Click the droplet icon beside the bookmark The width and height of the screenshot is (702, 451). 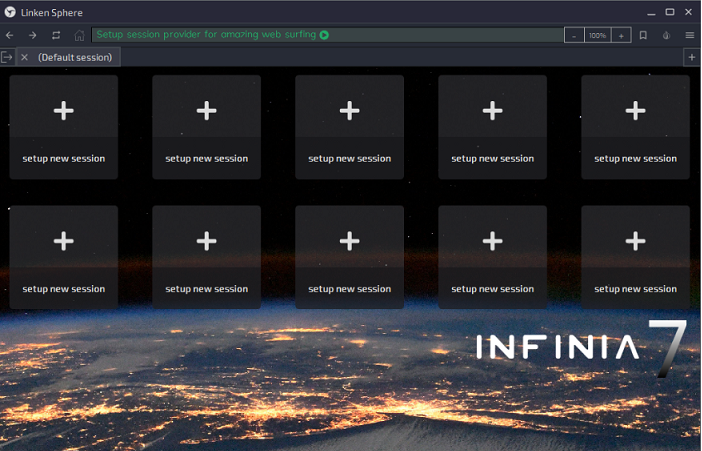point(667,35)
